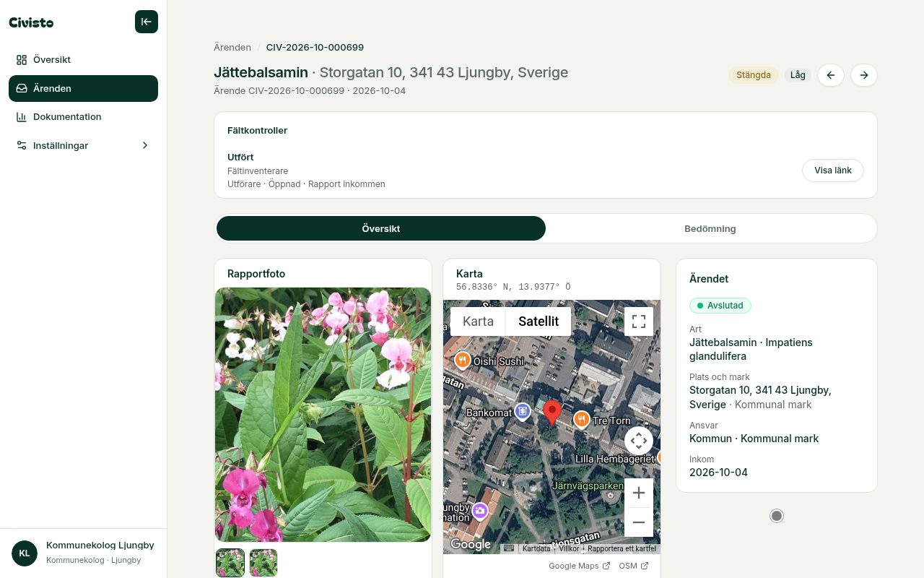924x578 pixels.
Task: Click the Tre Torn restaurant marker
Action: coord(582,419)
